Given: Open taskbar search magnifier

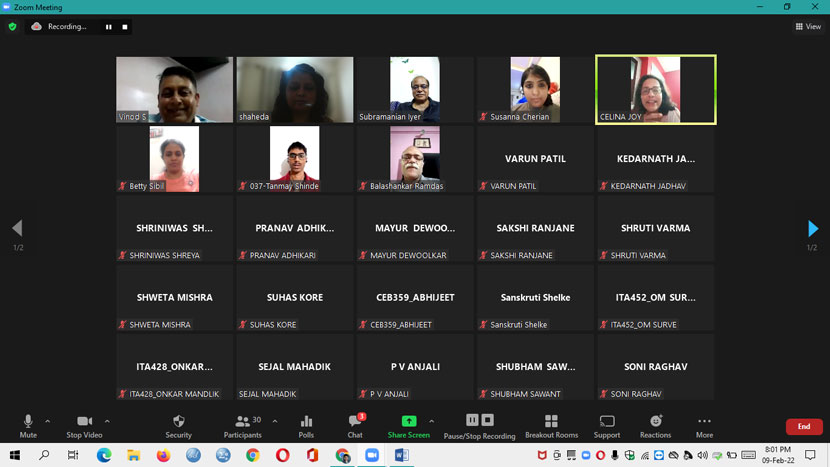Looking at the screenshot, I should [44, 455].
